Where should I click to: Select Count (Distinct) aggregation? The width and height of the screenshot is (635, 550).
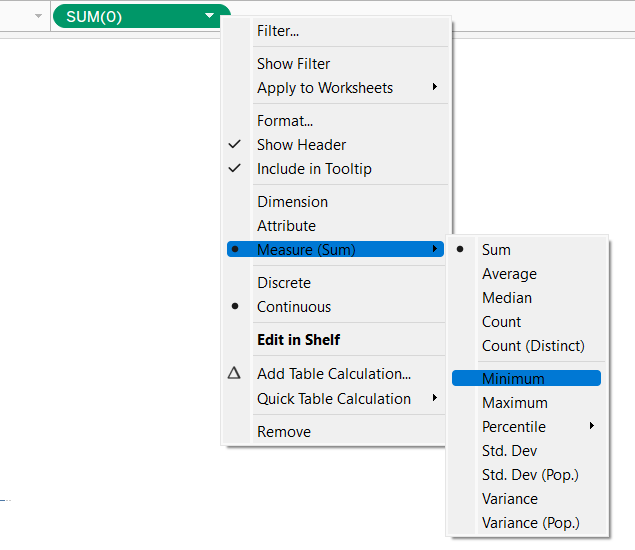tap(533, 346)
